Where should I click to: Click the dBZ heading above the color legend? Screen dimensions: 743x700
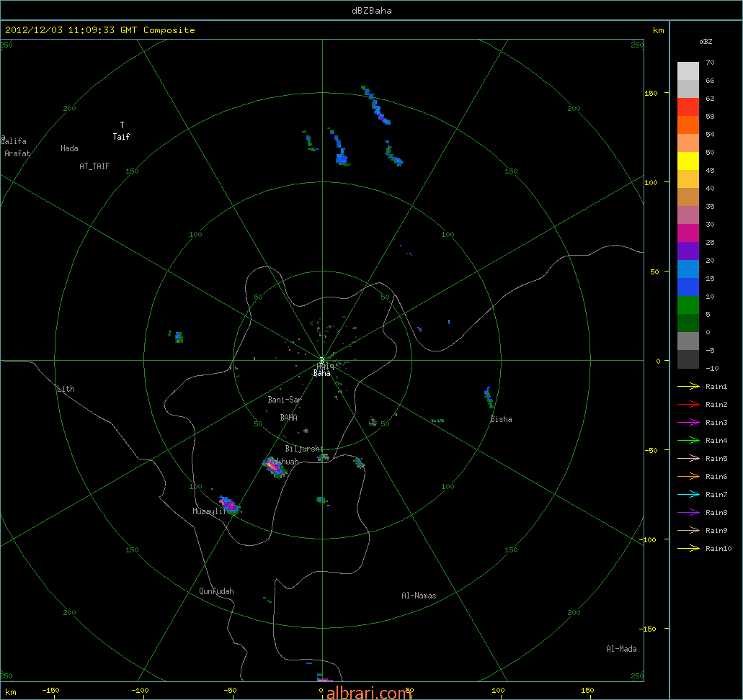(x=706, y=42)
